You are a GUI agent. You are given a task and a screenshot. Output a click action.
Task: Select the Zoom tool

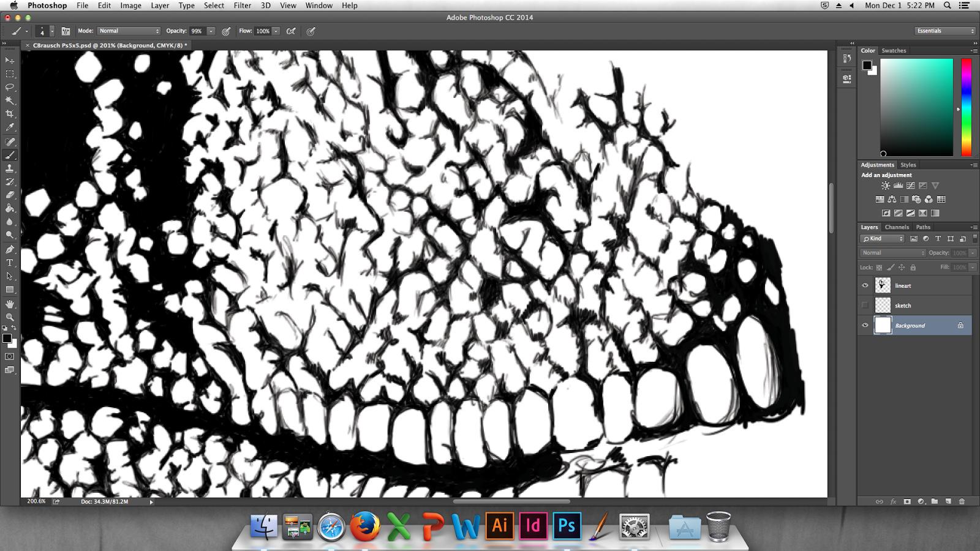click(x=10, y=317)
